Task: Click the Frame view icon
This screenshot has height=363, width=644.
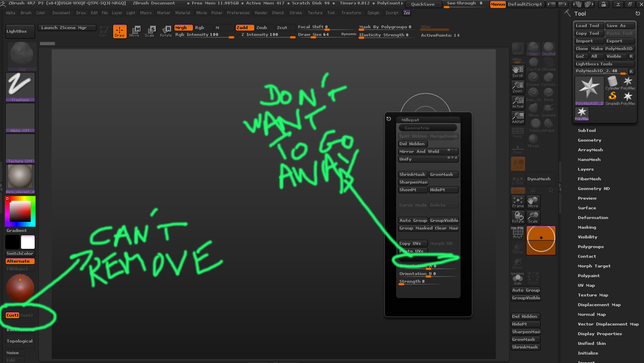Action: pyautogui.click(x=518, y=202)
